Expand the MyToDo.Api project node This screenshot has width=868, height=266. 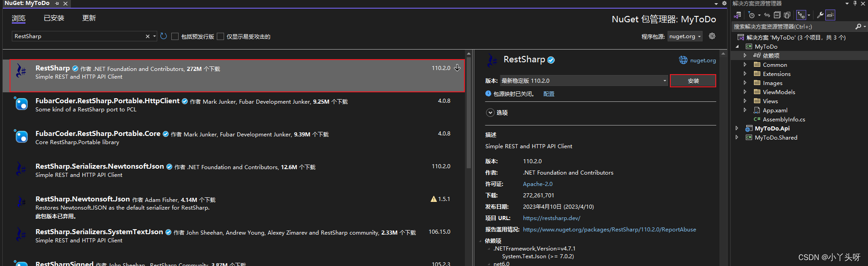pos(737,128)
